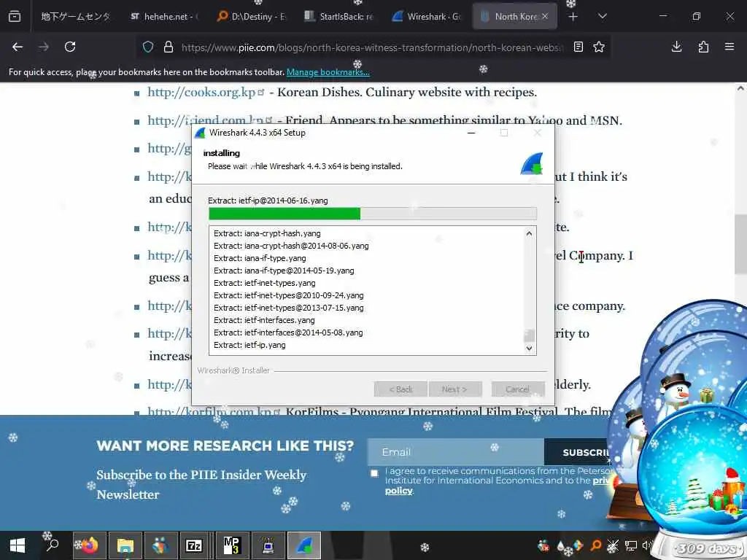Select log line 'Extract: ietf-ip.yang'
Viewport: 747px width, 560px height.
(249, 345)
